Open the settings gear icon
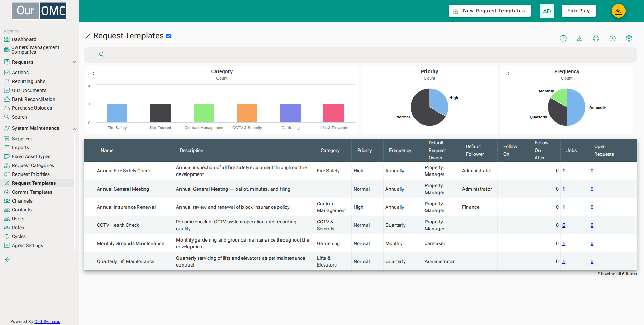Viewport: 644px width, 325px height. click(629, 38)
